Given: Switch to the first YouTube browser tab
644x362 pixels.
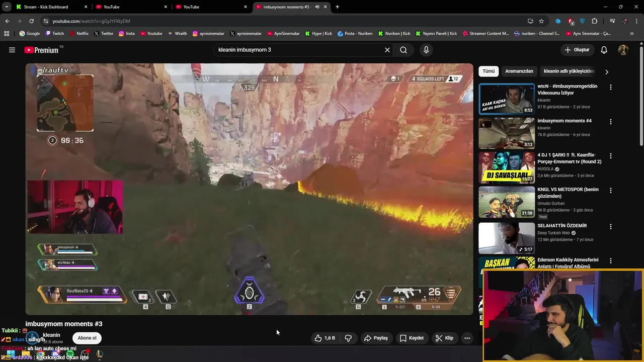Looking at the screenshot, I should click(x=132, y=7).
